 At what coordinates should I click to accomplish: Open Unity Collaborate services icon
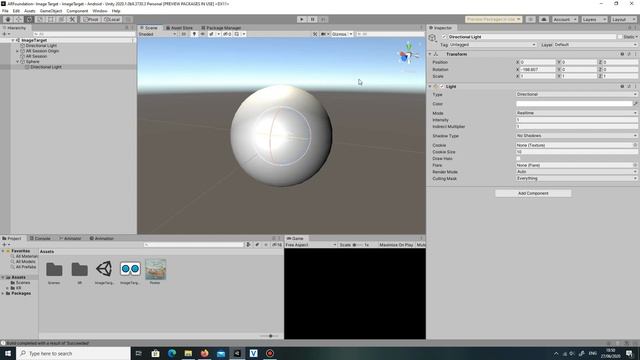coord(530,19)
